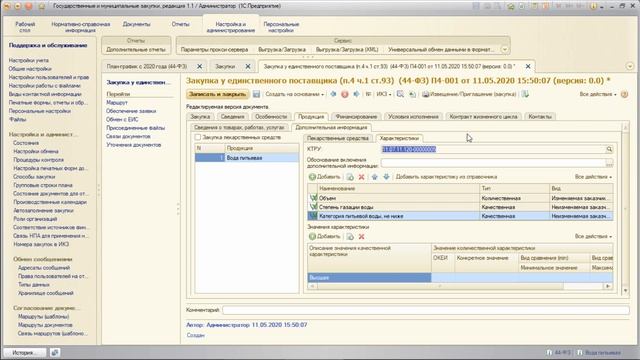Click Извещение/Приглашение (закупка) button
Image resolution: width=640 pixels, height=360 pixels.
[x=469, y=94]
